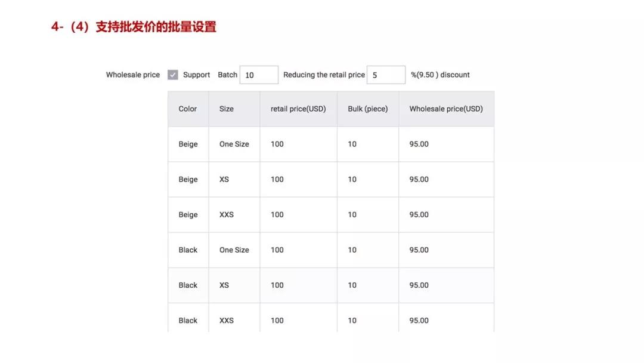
Task: Click the Wholesale price label
Action: pyautogui.click(x=132, y=74)
